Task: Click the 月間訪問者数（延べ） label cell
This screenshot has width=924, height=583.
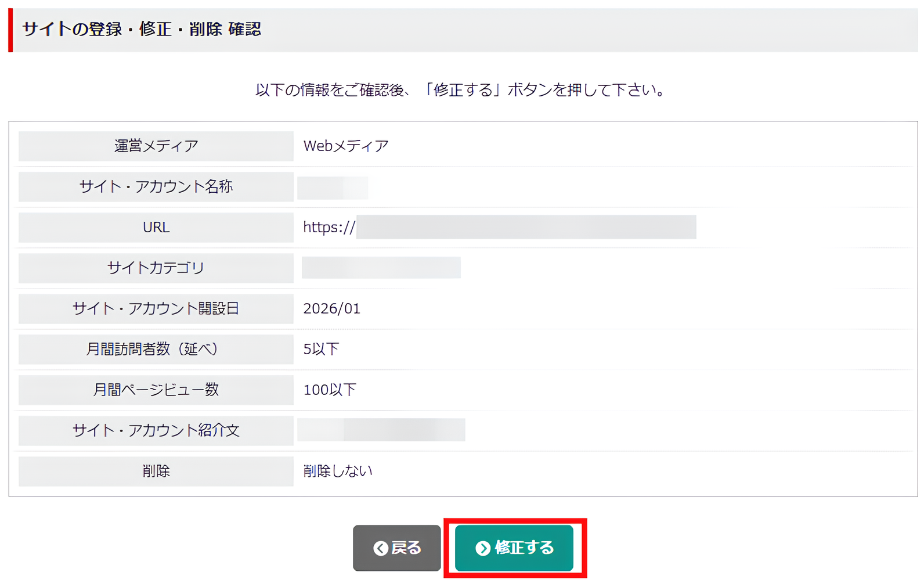Action: pos(156,349)
